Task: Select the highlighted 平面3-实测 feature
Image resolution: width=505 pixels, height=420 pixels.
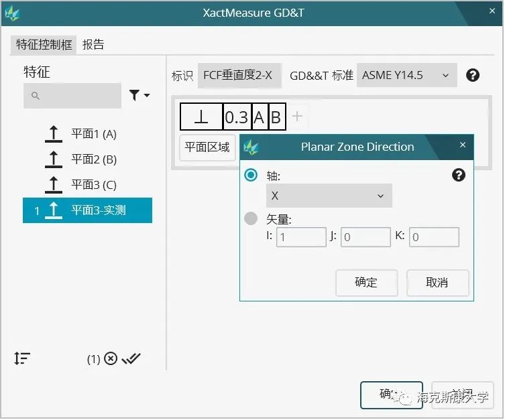Action: pyautogui.click(x=87, y=210)
